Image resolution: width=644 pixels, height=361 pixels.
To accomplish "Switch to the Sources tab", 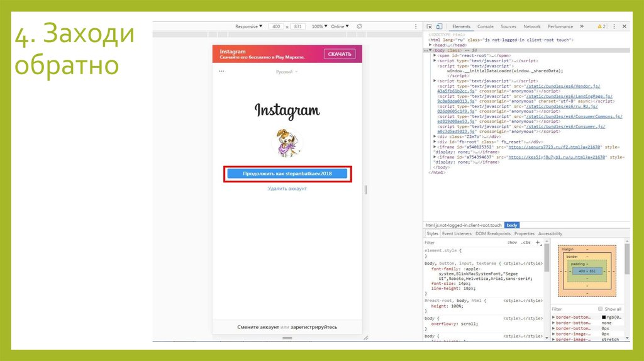I will pyautogui.click(x=508, y=26).
